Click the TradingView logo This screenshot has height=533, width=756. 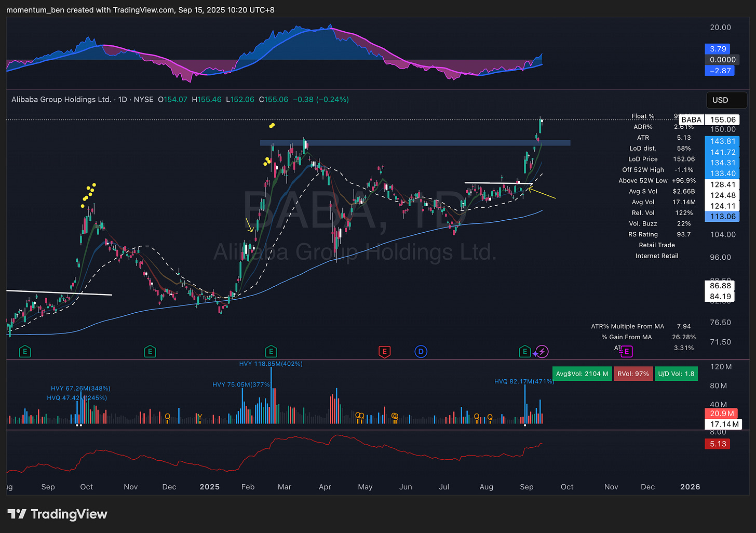58,514
